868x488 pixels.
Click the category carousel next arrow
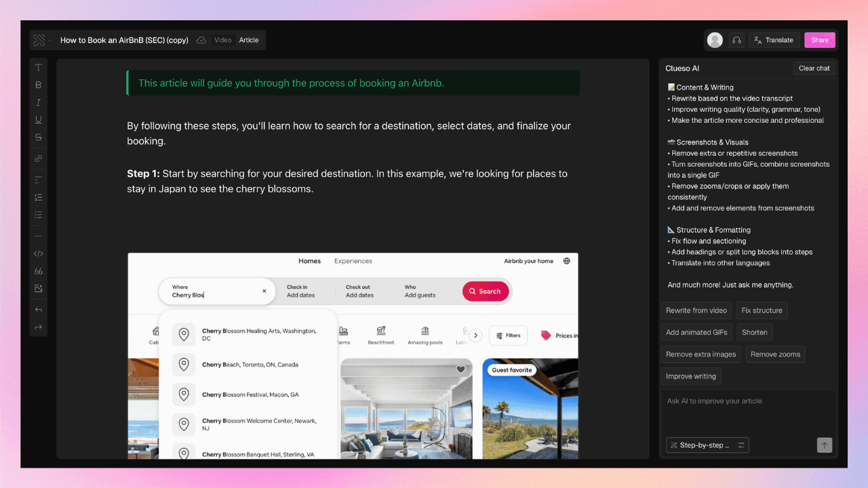point(476,335)
